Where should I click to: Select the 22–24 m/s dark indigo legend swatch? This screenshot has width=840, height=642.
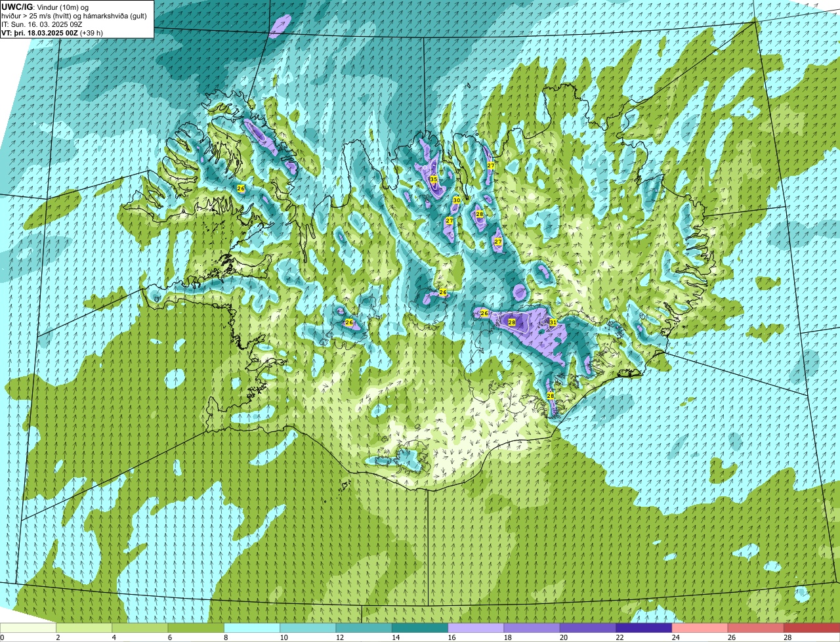644,628
